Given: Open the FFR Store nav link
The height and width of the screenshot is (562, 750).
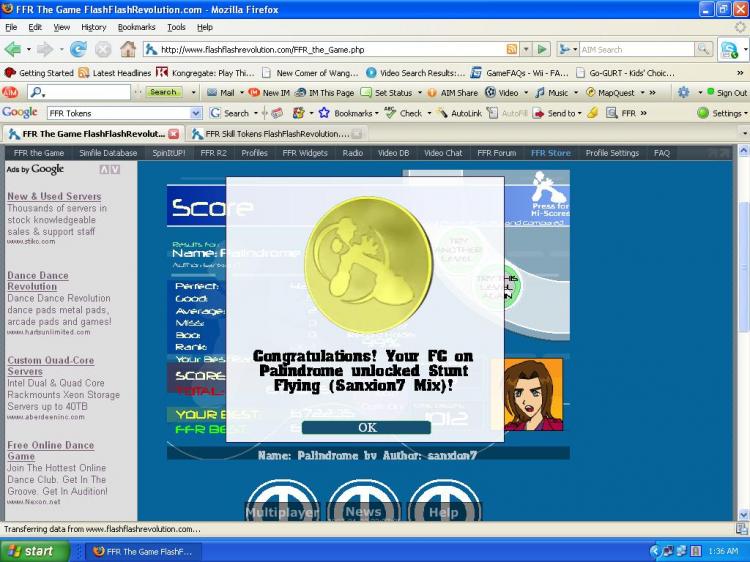Looking at the screenshot, I should [x=551, y=153].
